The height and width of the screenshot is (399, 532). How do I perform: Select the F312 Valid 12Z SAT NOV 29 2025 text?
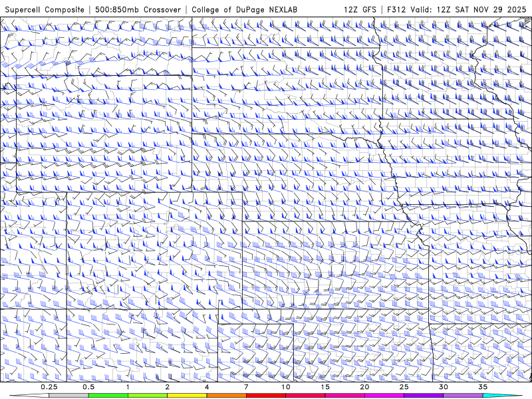click(457, 9)
